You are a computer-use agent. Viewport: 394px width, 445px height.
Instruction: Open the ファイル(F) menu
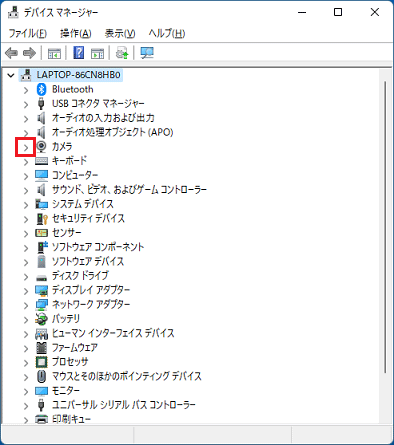(x=28, y=33)
